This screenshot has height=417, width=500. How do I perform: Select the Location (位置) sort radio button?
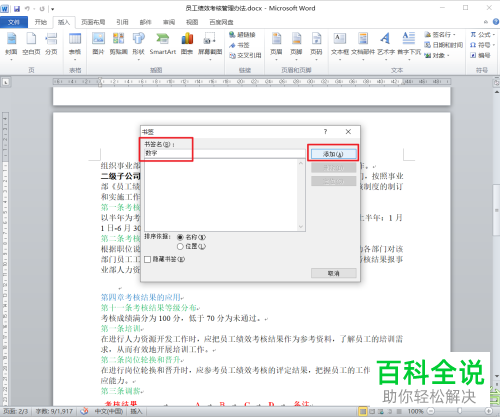(x=180, y=246)
